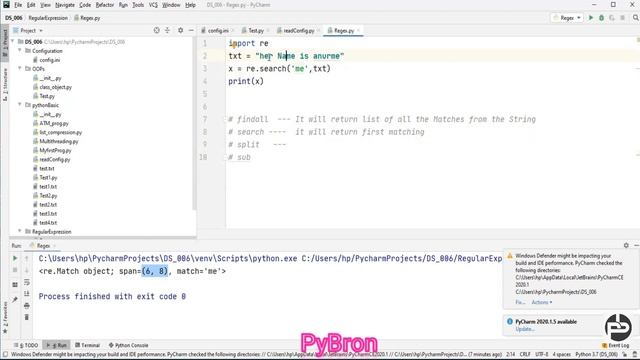Stop process icon in Run panel
640x360 pixels.
click(x=15, y=270)
